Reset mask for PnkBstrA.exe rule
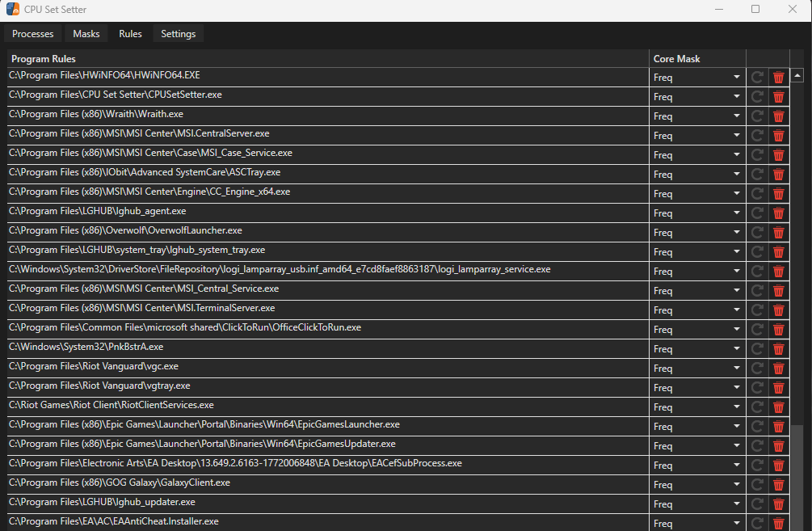The image size is (812, 531). pos(757,349)
